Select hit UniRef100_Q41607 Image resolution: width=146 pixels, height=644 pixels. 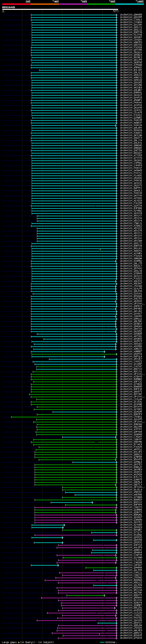[x=131, y=95]
